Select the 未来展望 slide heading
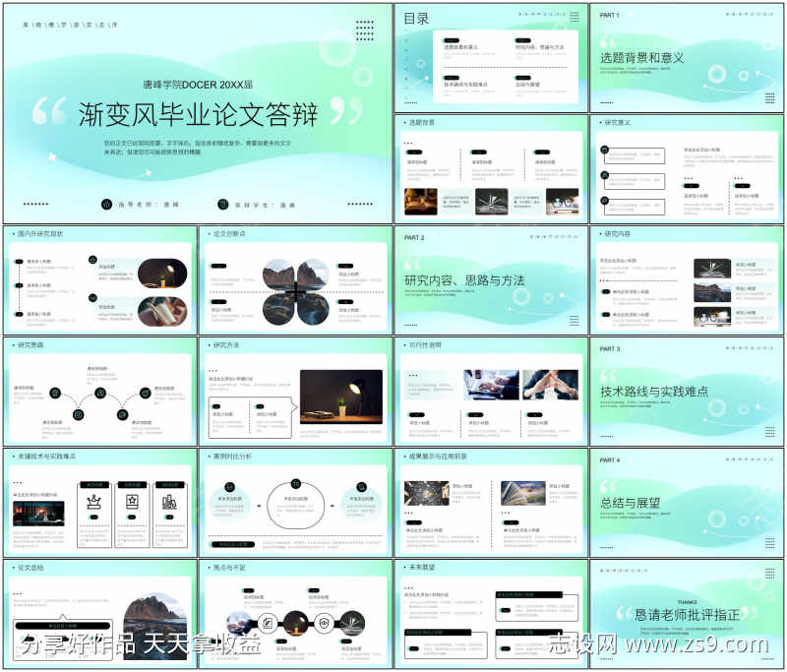787x672 pixels. [x=422, y=568]
